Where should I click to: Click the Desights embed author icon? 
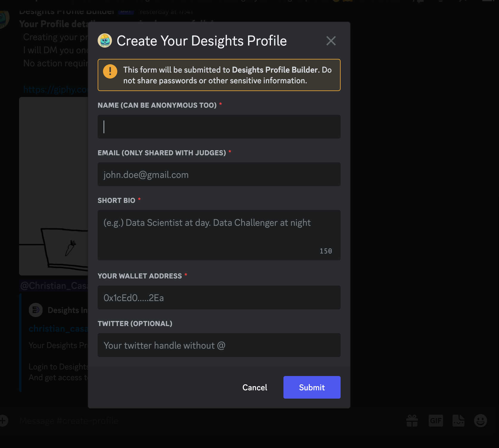pos(36,310)
